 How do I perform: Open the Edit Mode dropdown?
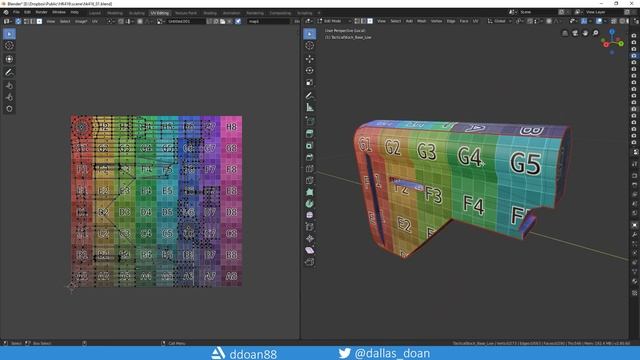click(x=334, y=21)
